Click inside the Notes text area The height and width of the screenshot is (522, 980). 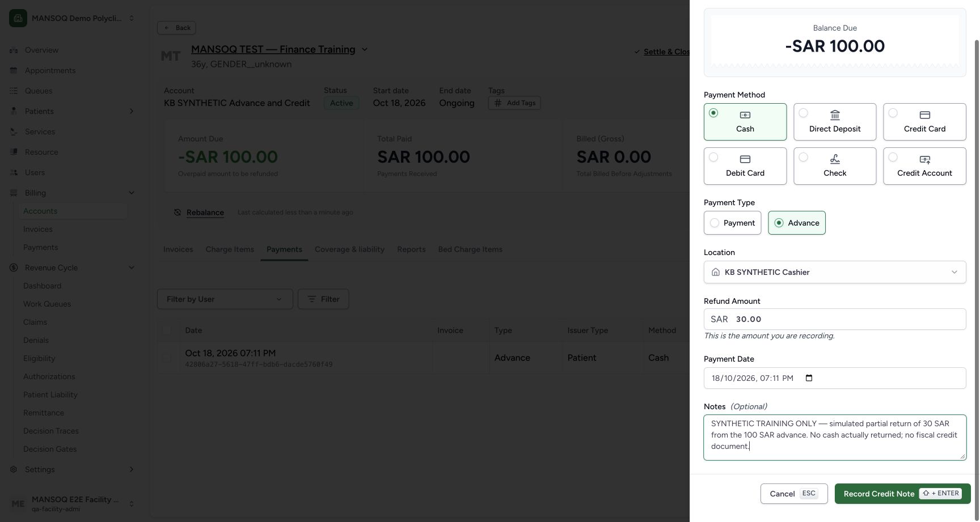coord(835,438)
